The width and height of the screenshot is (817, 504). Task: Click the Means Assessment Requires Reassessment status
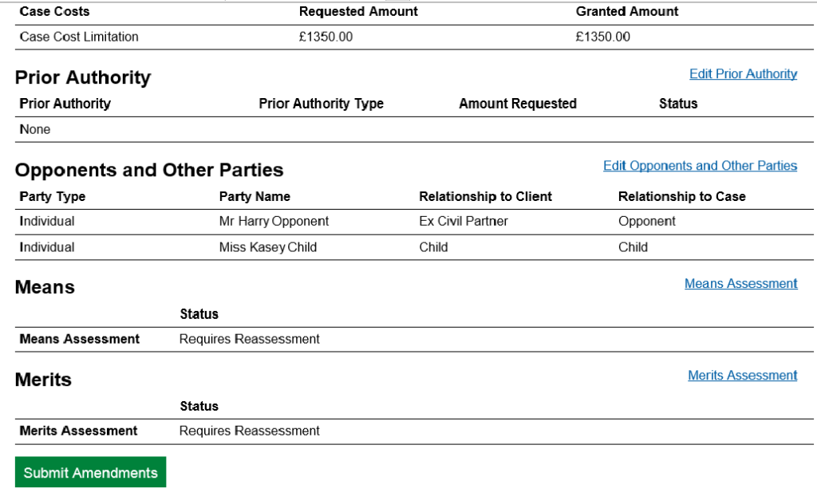point(249,339)
